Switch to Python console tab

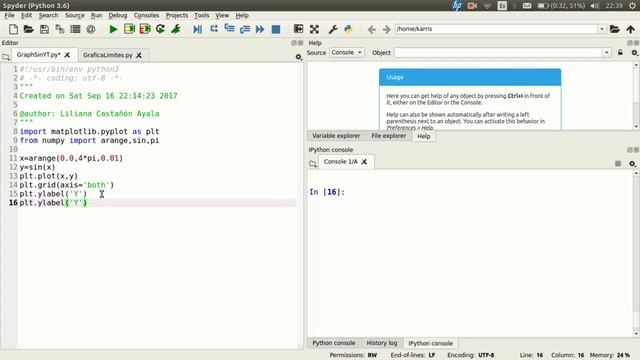pos(333,343)
